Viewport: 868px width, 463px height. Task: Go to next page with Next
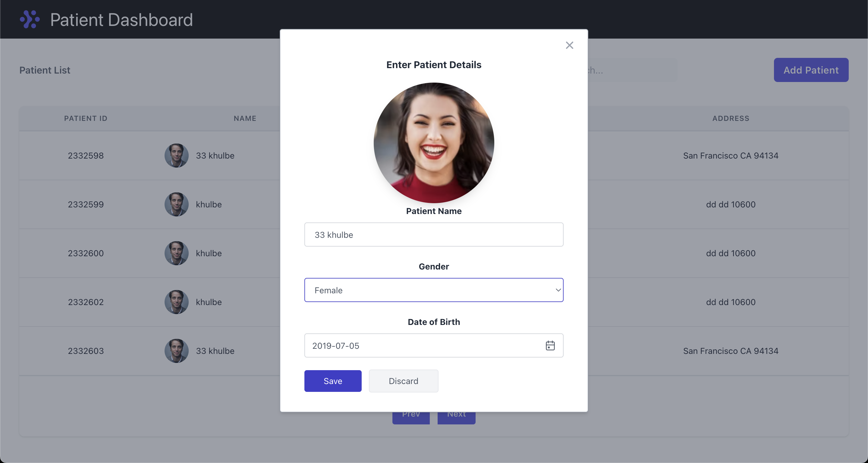(x=456, y=418)
